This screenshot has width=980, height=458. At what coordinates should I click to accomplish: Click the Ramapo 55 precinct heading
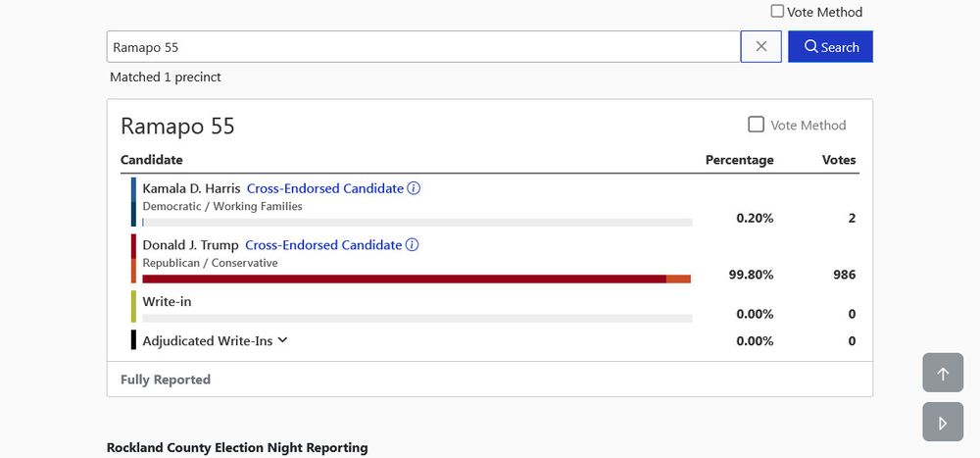(x=177, y=127)
